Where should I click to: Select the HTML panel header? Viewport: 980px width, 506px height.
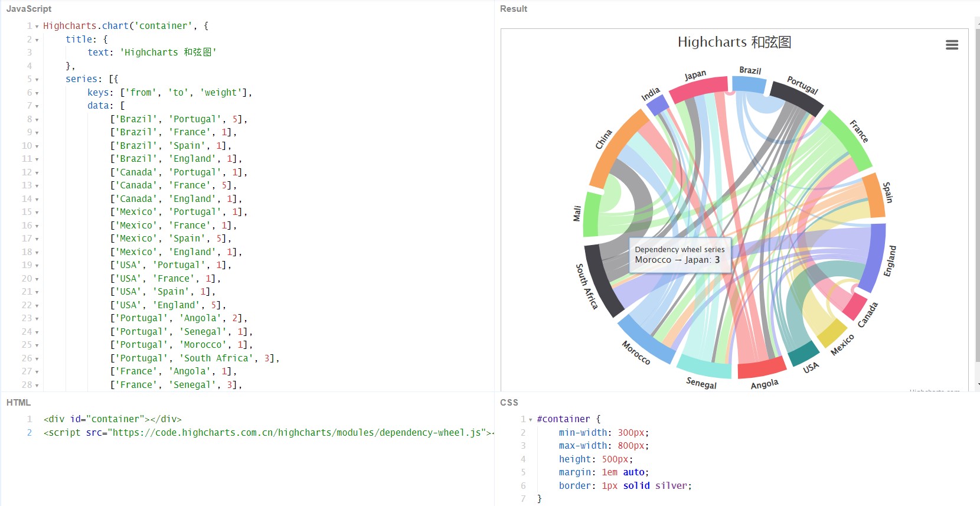18,403
